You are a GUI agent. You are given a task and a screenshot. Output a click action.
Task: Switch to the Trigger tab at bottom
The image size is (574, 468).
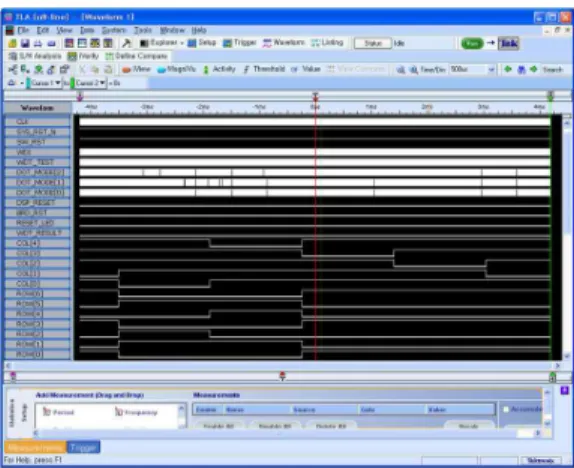[x=83, y=447]
